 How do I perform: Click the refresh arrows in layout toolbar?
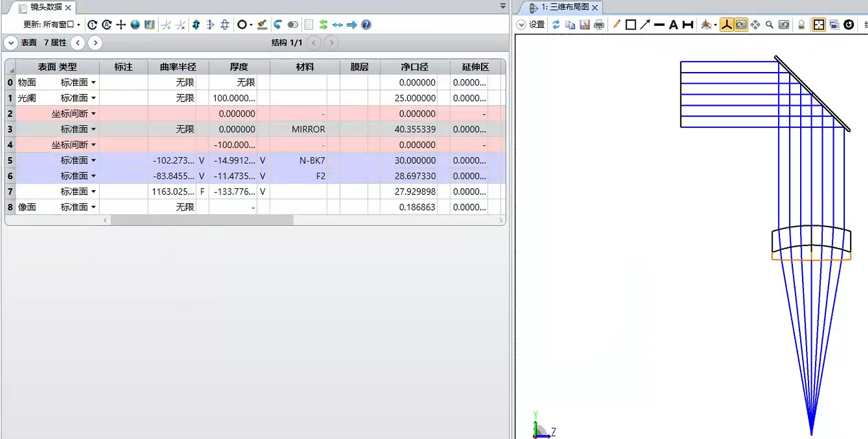point(556,25)
